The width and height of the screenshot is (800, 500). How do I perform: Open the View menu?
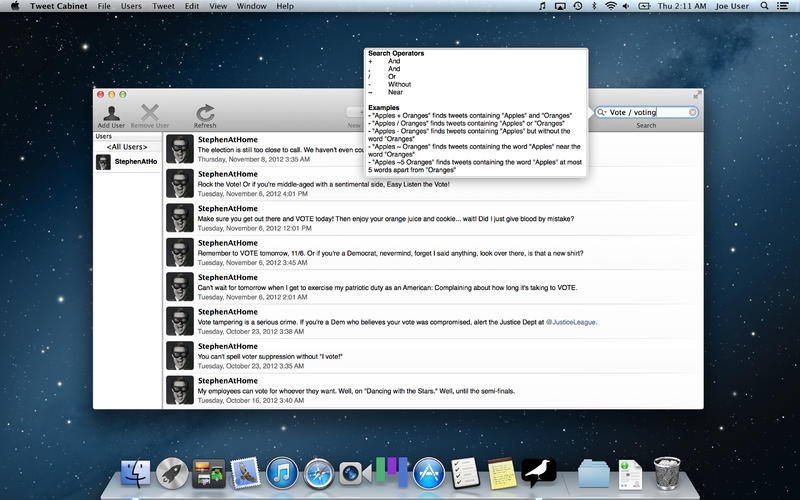(218, 6)
